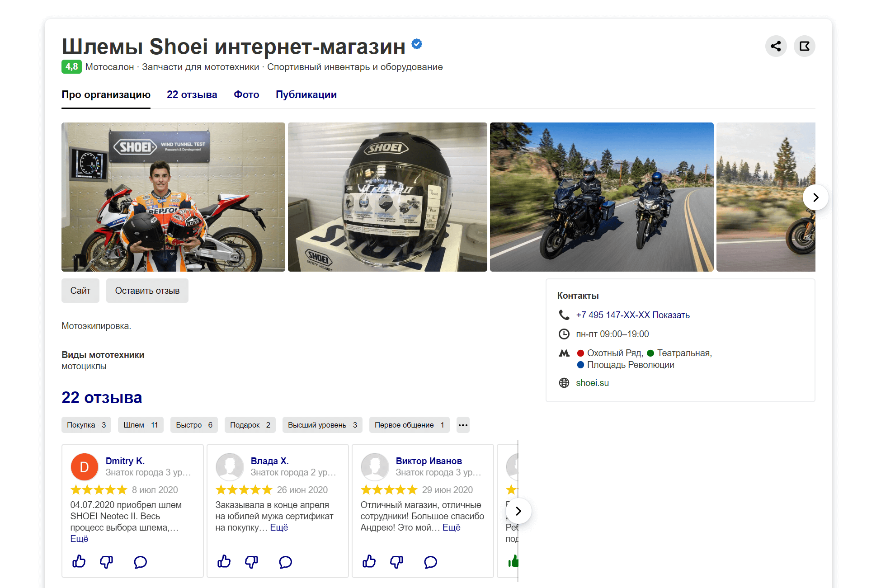881x588 pixels.
Task: Like Dmitry K.'s review with thumbs up
Action: [x=79, y=562]
